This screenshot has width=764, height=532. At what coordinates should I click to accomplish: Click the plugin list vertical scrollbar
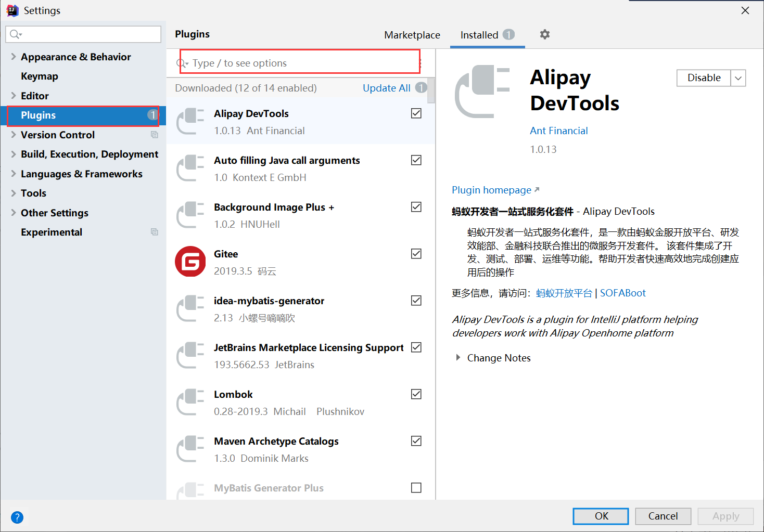click(x=431, y=90)
